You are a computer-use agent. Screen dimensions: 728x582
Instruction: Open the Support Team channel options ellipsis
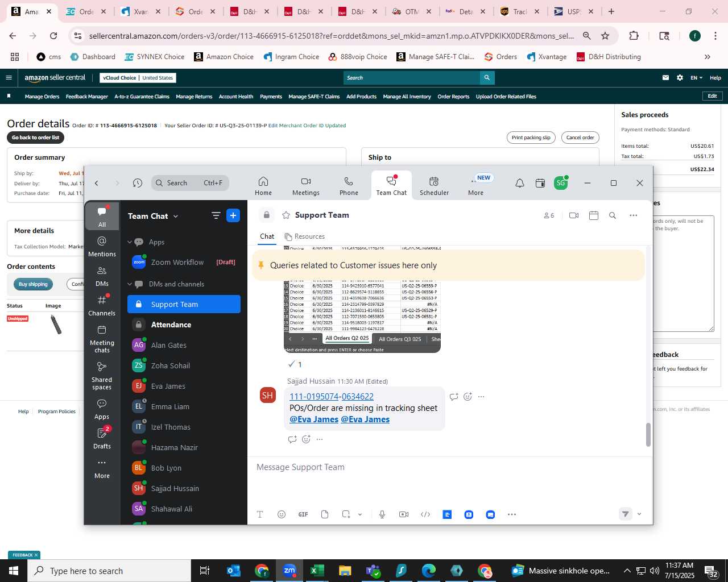(x=633, y=215)
